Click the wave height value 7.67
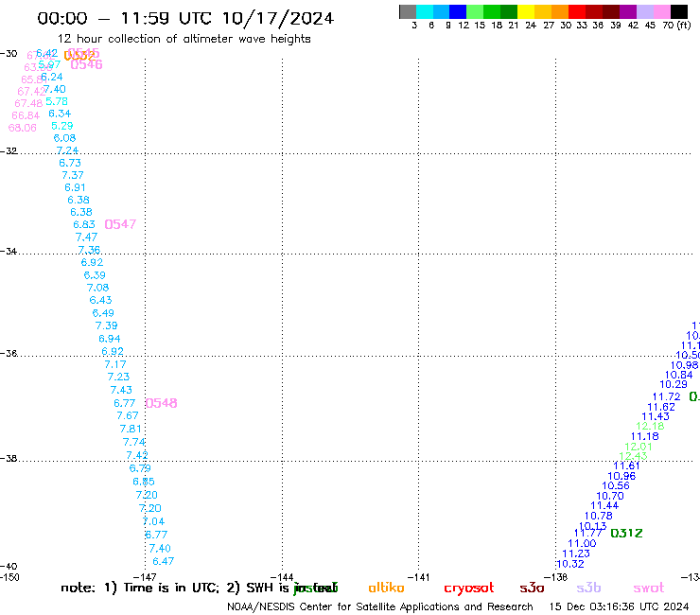Viewport: 700px width, 615px height. [128, 415]
